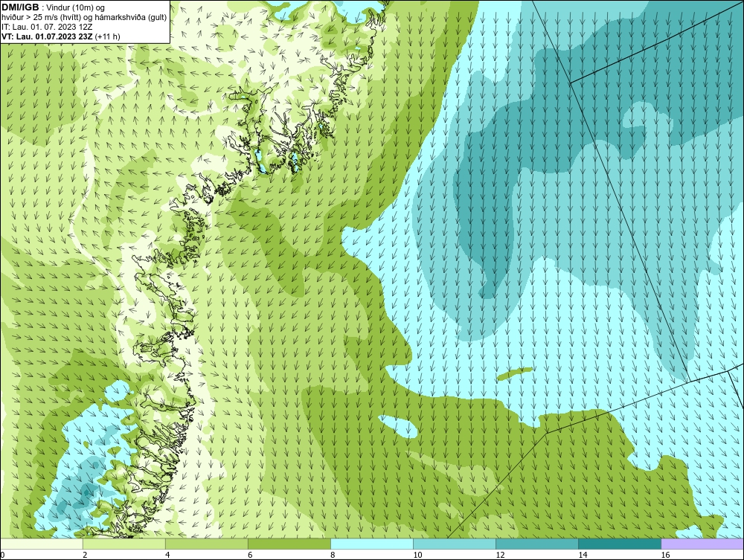Click the purple legend swatch above 16 m/s
744x560 pixels.
(x=702, y=544)
